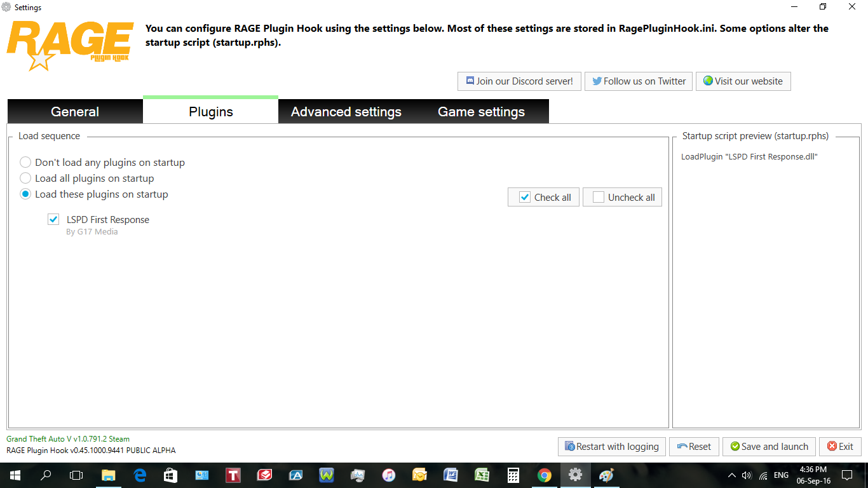Click the ENG language indicator
The image size is (868, 488).
(782, 475)
